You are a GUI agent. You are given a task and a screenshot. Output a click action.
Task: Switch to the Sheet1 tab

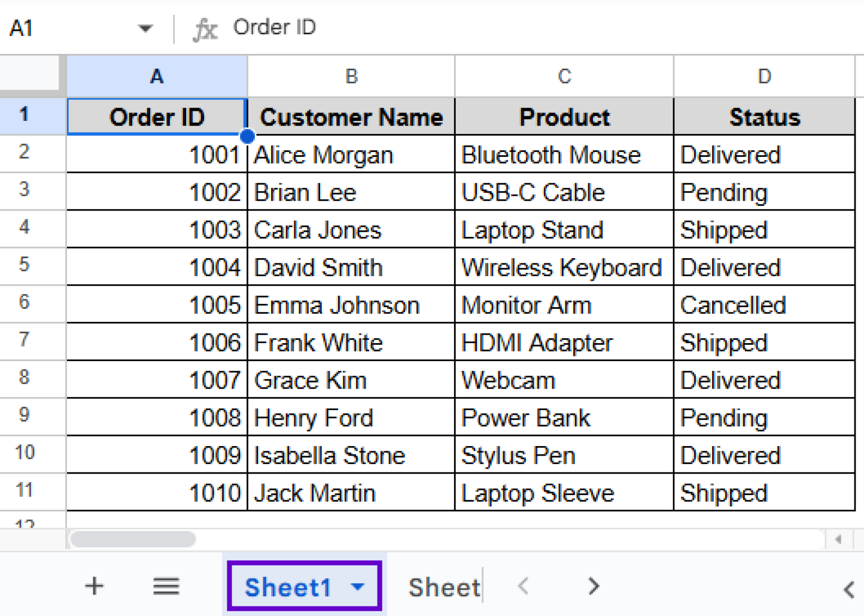[289, 586]
